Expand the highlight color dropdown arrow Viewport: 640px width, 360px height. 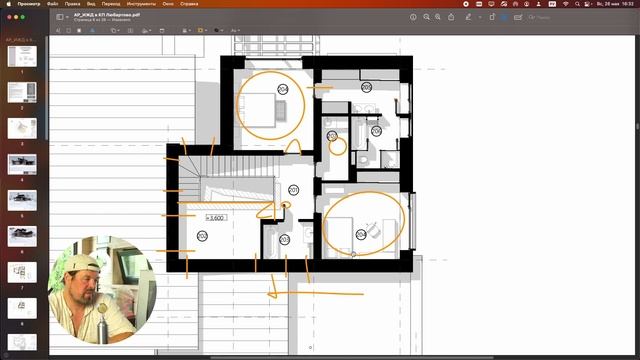coord(480,17)
